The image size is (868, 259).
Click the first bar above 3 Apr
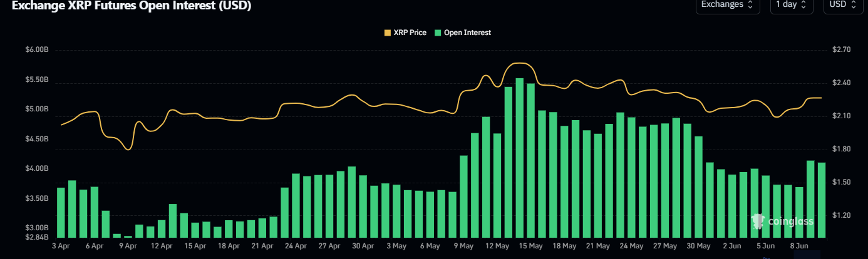coord(61,213)
